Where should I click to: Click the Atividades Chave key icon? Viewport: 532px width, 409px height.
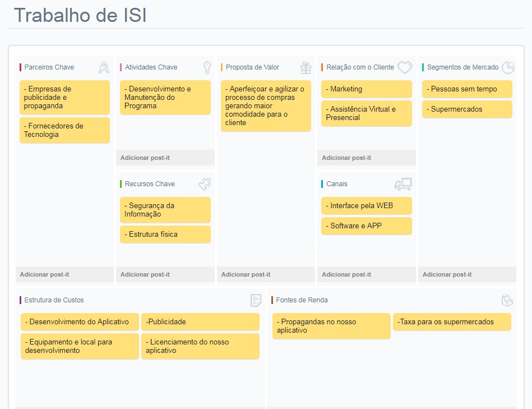point(207,67)
